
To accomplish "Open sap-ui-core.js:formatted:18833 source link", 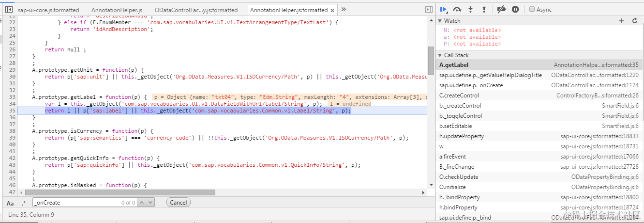I will pyautogui.click(x=599, y=136).
